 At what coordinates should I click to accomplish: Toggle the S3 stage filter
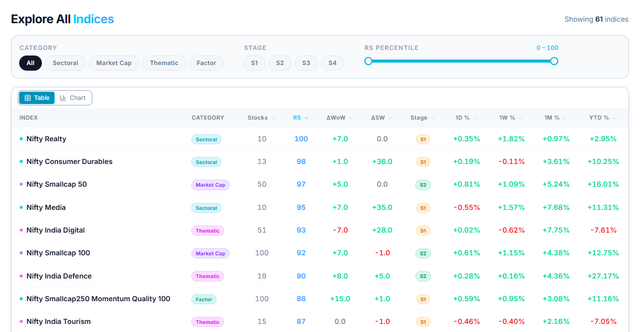coord(306,63)
